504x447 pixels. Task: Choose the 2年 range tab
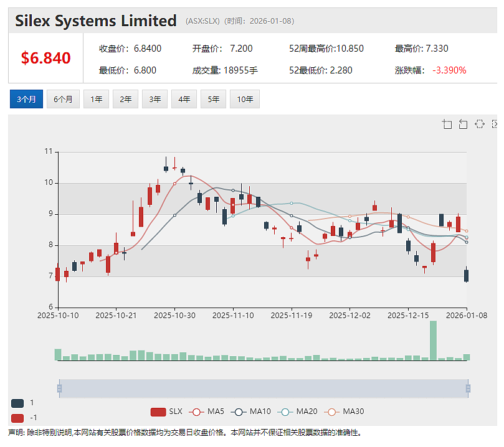pos(125,99)
